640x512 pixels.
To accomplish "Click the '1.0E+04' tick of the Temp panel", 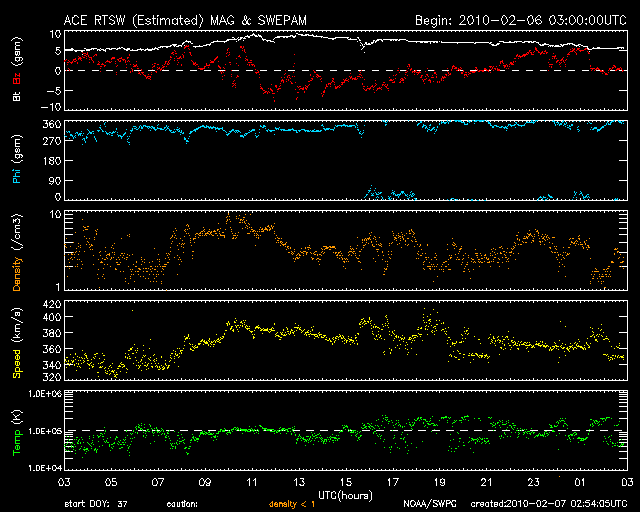I will [45, 468].
